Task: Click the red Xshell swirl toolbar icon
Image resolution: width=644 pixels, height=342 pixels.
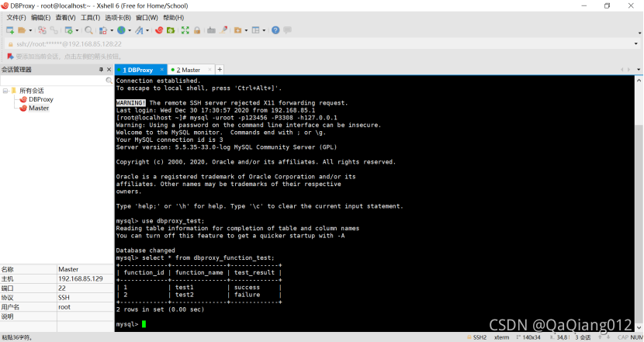Action: tap(159, 30)
